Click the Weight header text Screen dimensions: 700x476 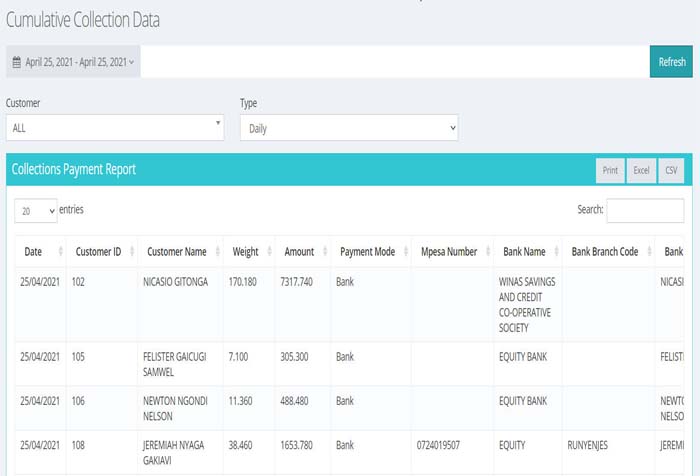click(x=246, y=252)
